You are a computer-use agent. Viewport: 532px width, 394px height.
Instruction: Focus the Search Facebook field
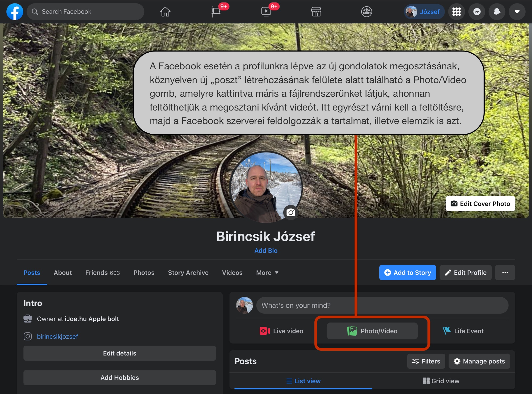coord(85,12)
